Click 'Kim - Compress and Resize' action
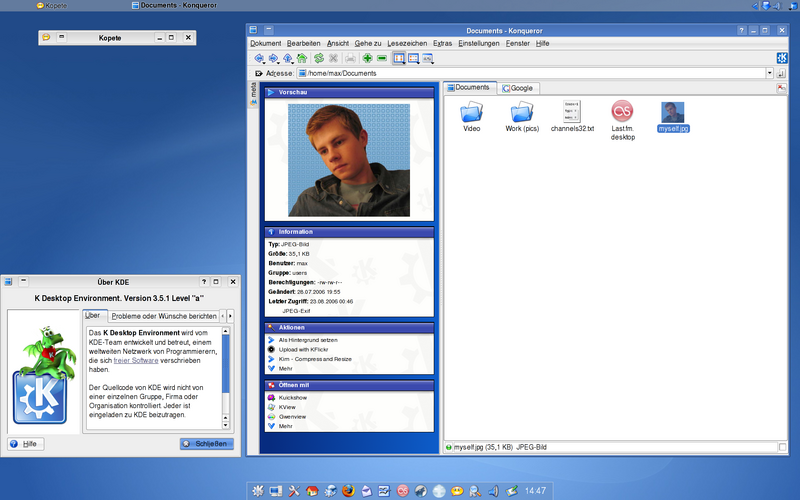800x500 pixels. [315, 359]
